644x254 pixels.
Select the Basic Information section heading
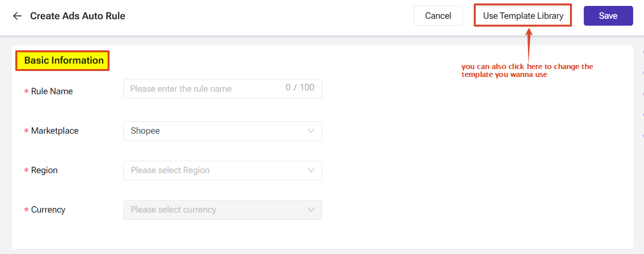pyautogui.click(x=64, y=61)
